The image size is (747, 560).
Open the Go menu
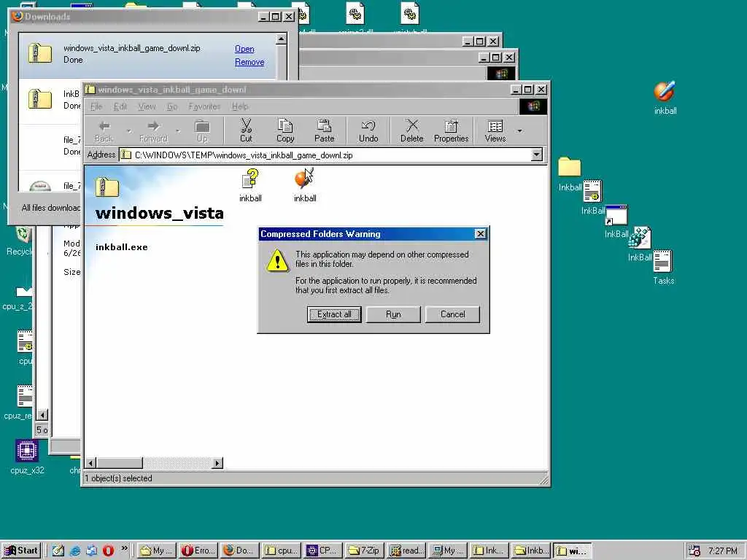(172, 106)
